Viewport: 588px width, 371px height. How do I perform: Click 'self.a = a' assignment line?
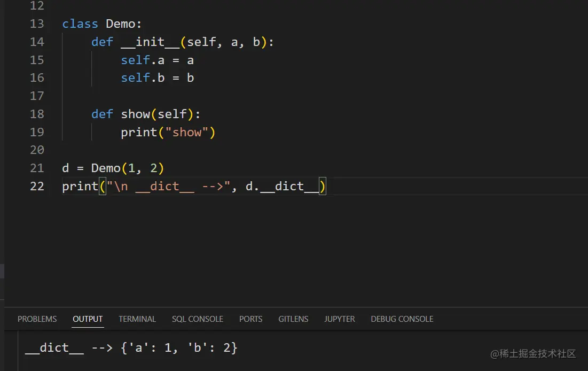pos(157,60)
